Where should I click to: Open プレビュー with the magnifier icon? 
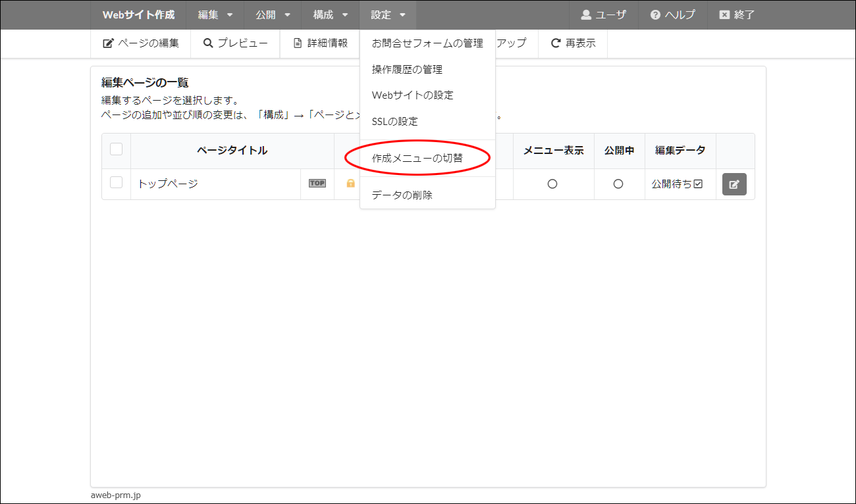(236, 43)
